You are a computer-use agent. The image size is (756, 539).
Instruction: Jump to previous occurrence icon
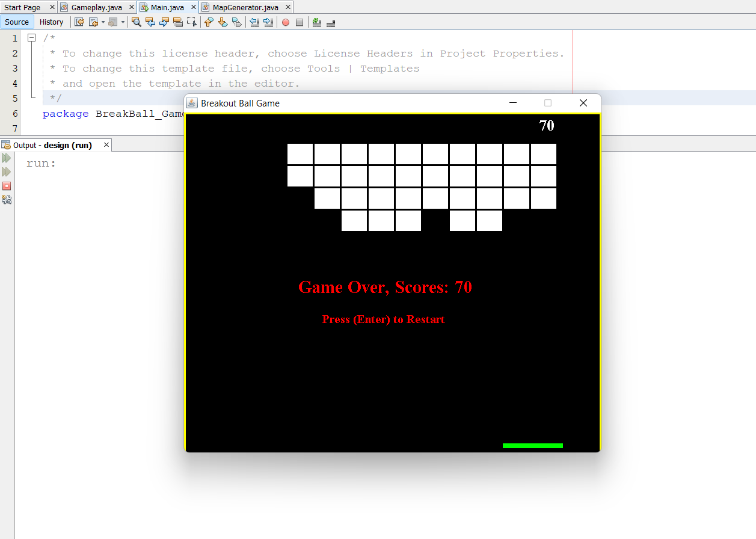tap(150, 22)
